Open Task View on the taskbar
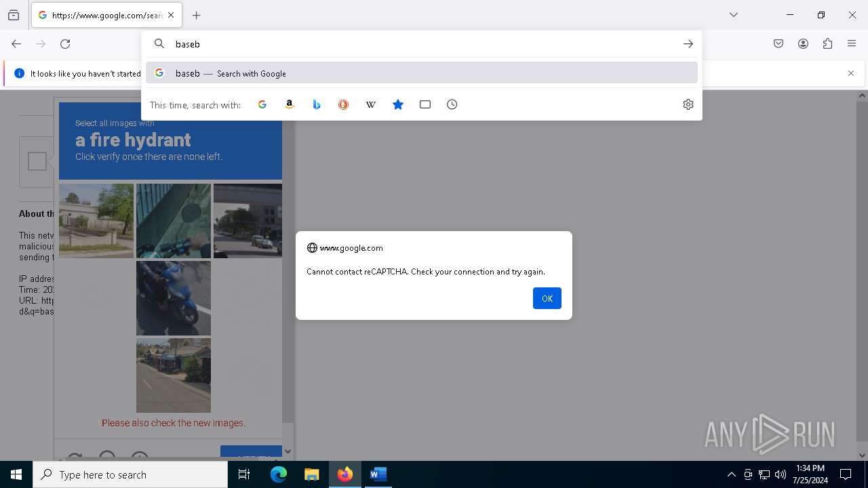 [x=244, y=474]
